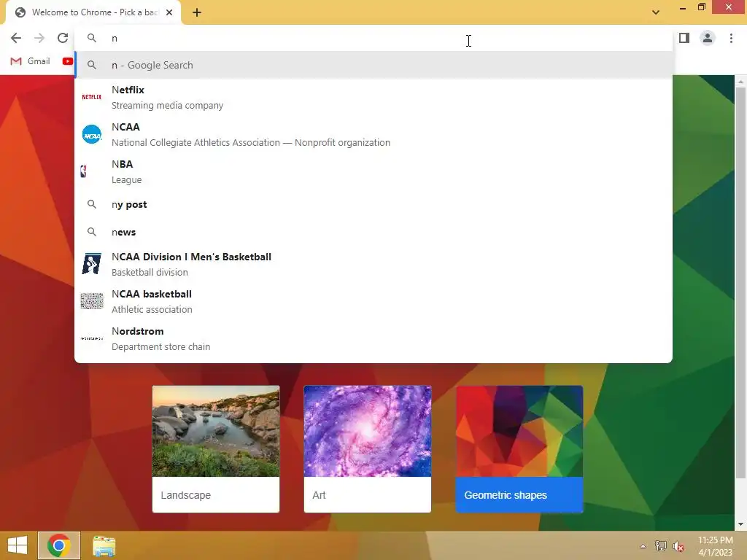Screen dimensions: 747x560
Task: Pick the NBA League suggestion
Action: (x=373, y=171)
